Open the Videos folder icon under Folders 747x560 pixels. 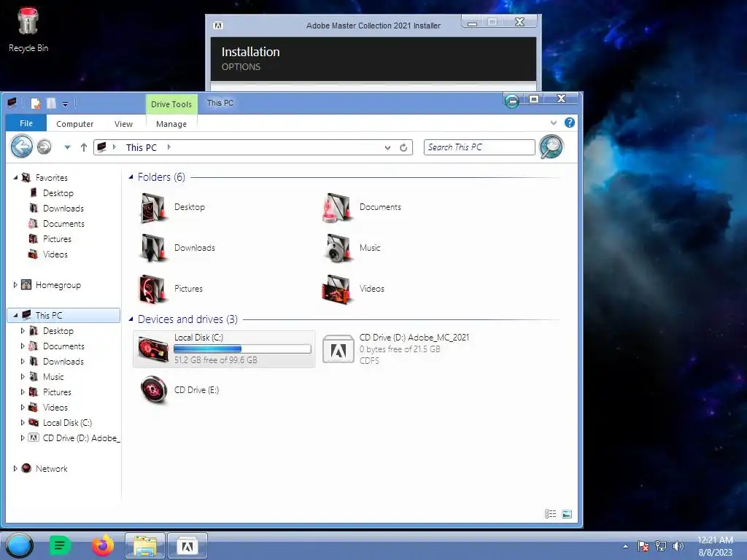tap(338, 289)
